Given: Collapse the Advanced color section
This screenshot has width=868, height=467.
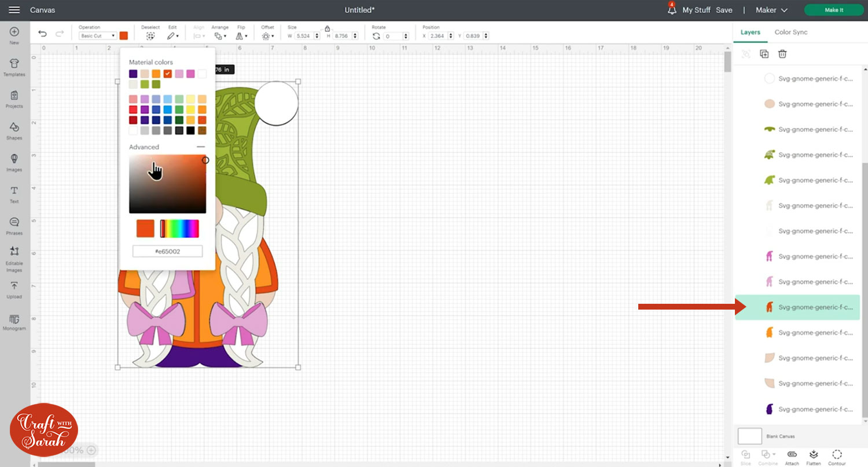Looking at the screenshot, I should point(200,147).
